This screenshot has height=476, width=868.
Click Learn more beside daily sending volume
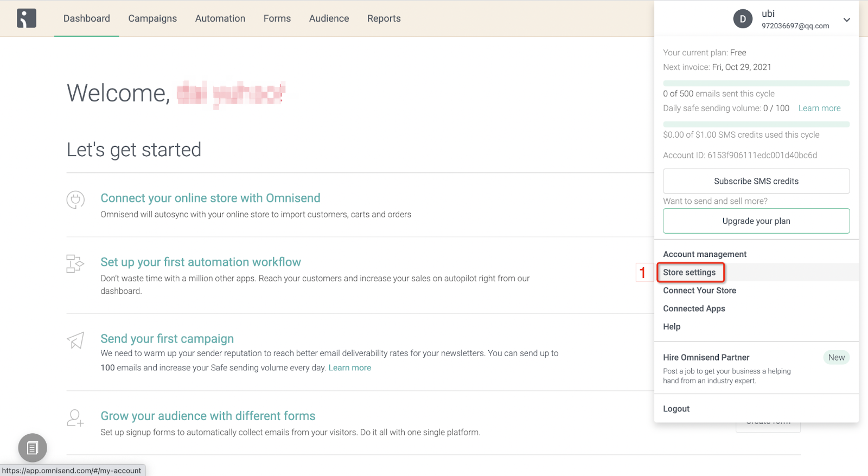819,108
